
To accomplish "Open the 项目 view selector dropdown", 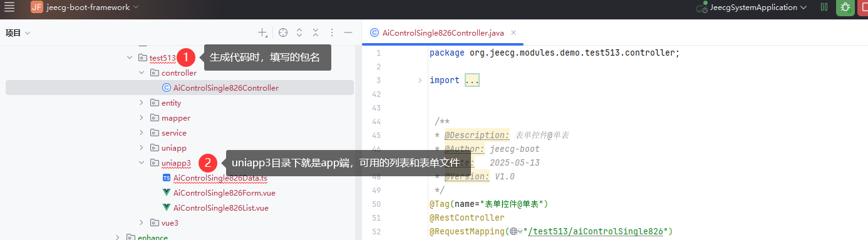I will 18,32.
